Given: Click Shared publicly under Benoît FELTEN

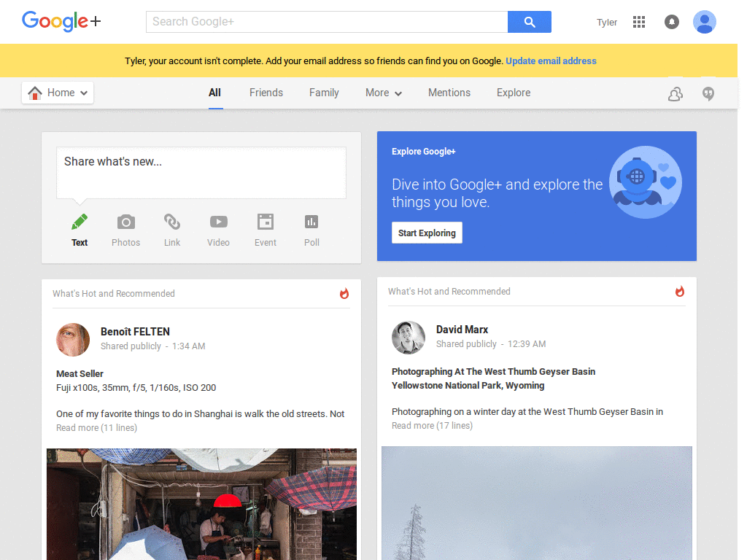Looking at the screenshot, I should pos(131,346).
